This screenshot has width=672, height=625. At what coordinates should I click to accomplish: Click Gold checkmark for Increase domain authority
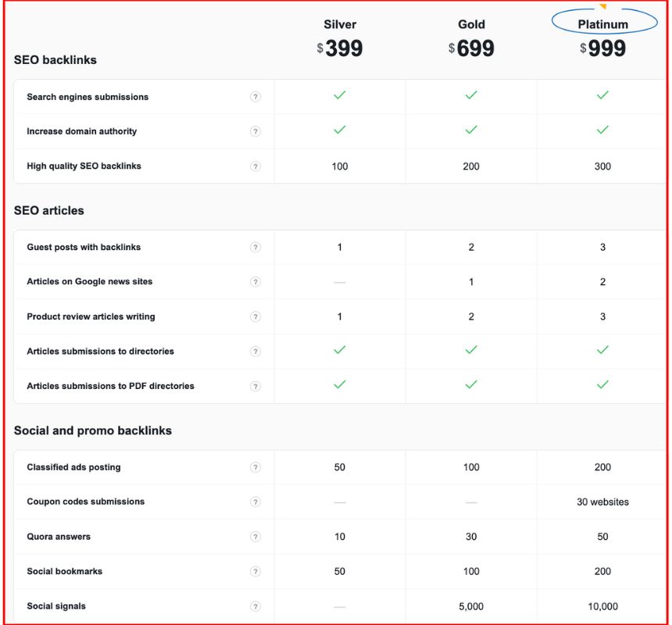471,130
